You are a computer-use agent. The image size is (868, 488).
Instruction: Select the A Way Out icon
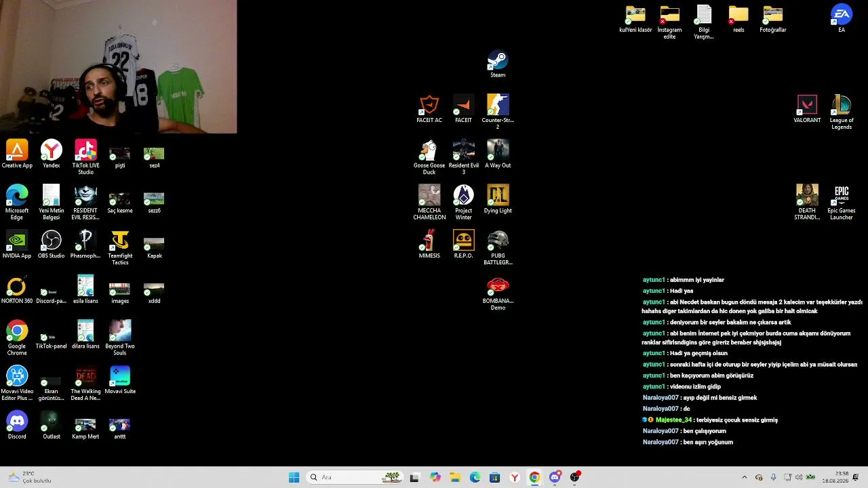coord(498,154)
